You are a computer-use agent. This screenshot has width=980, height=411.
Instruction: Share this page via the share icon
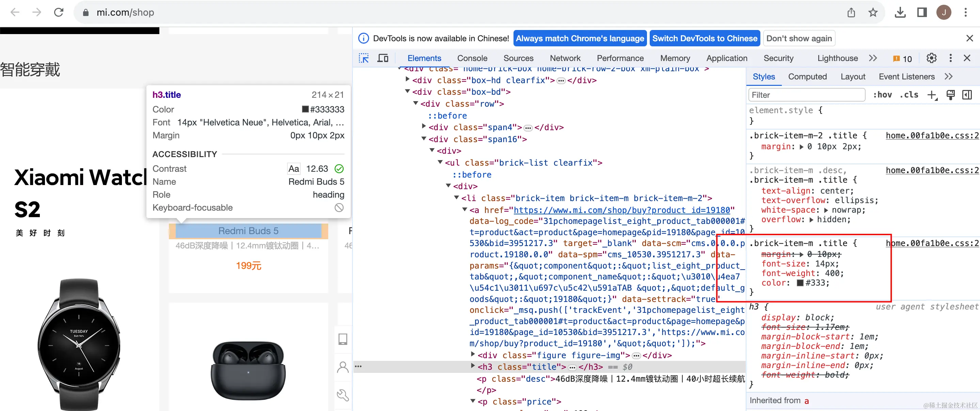[851, 13]
